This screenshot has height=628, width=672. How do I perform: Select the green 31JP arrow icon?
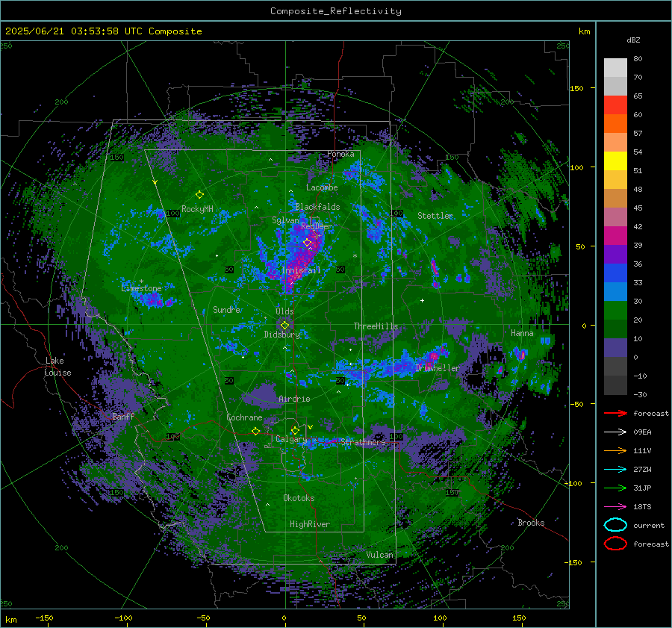[x=615, y=488]
